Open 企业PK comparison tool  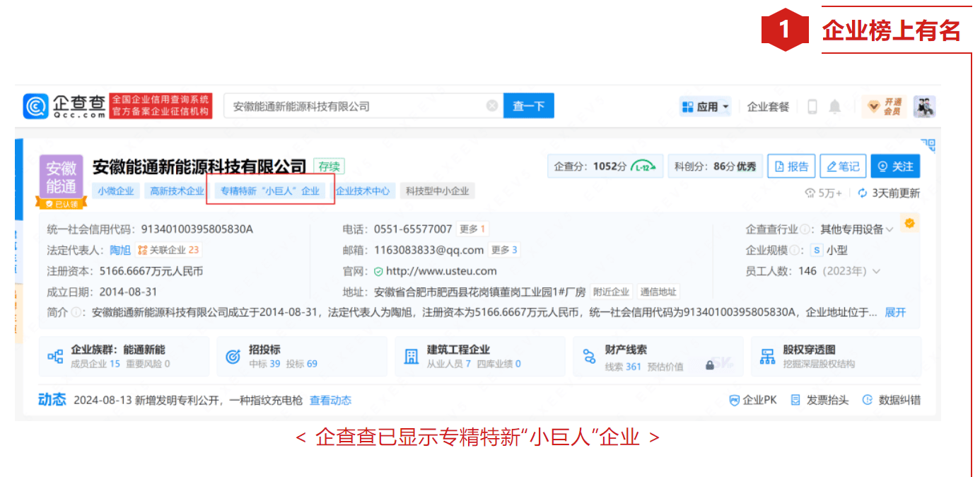click(x=753, y=401)
